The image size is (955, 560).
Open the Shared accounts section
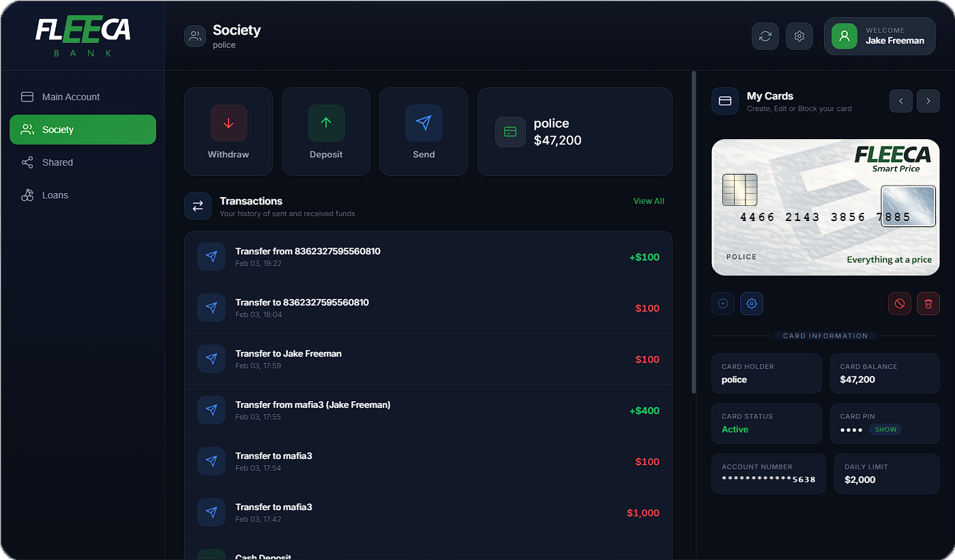click(x=83, y=162)
